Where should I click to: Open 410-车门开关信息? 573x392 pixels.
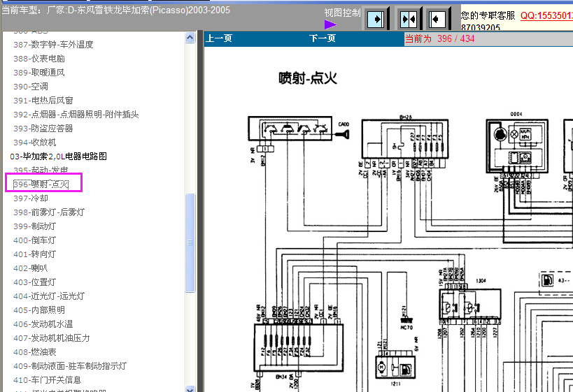pos(47,380)
